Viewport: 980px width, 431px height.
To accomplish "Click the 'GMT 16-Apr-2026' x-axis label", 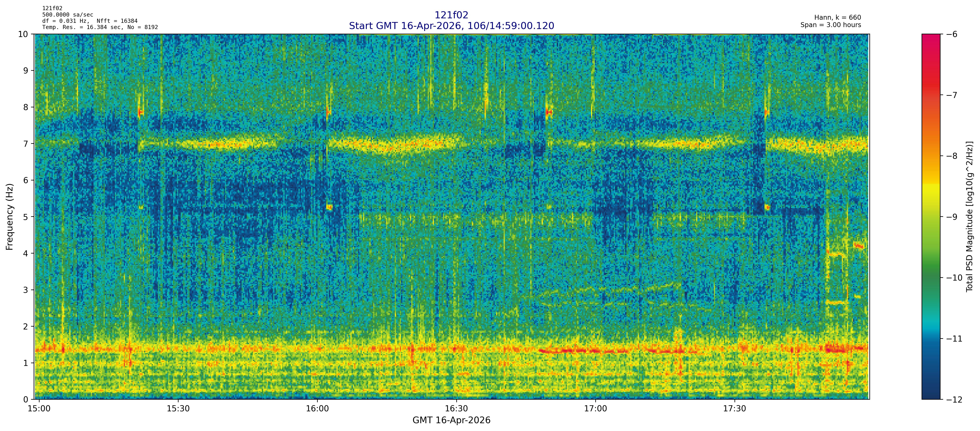I will point(451,420).
